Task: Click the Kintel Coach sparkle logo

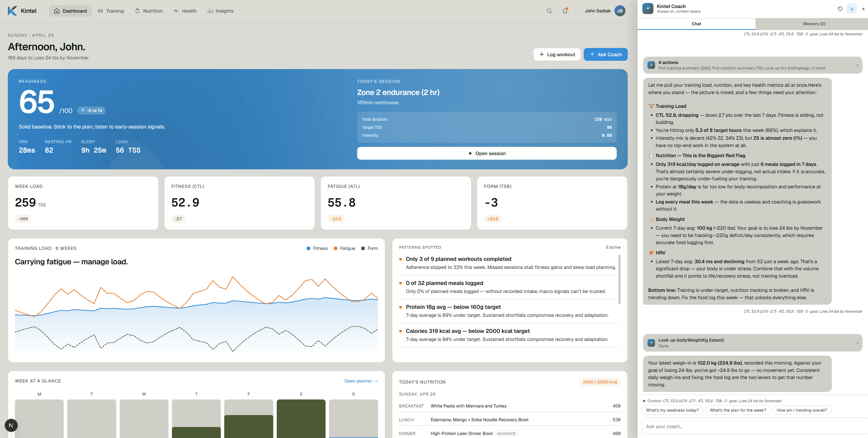Action: (x=648, y=8)
